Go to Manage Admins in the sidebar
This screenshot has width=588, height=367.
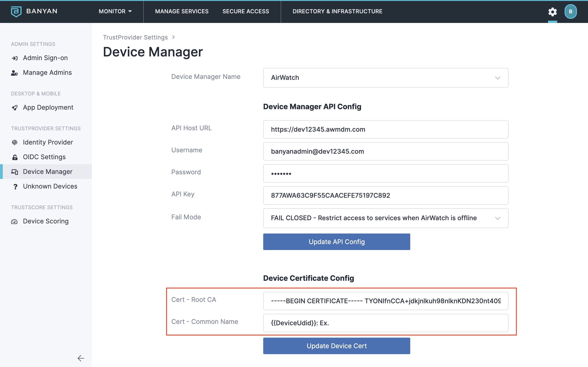click(47, 72)
